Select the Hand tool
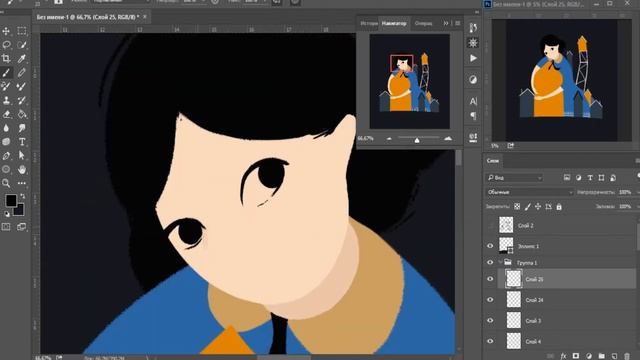The width and height of the screenshot is (640, 360). point(22,169)
